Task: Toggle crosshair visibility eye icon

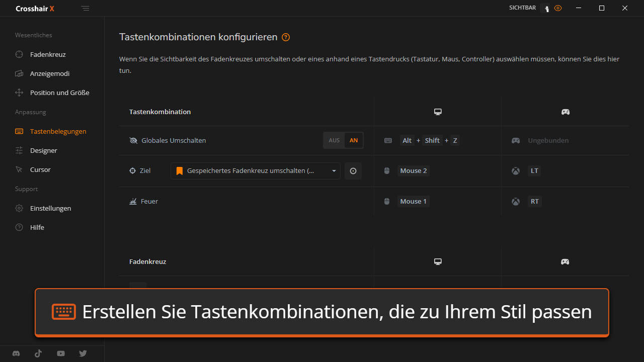Action: [x=557, y=8]
